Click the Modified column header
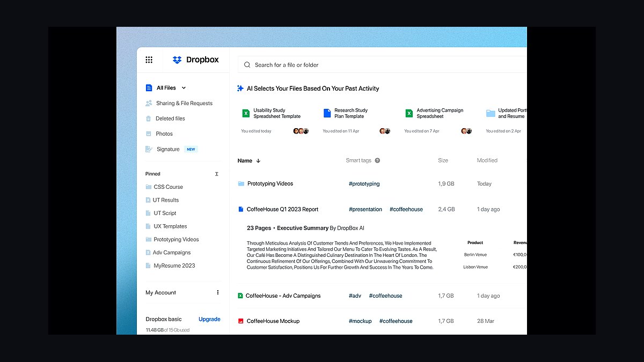The width and height of the screenshot is (644, 362). [x=487, y=160]
